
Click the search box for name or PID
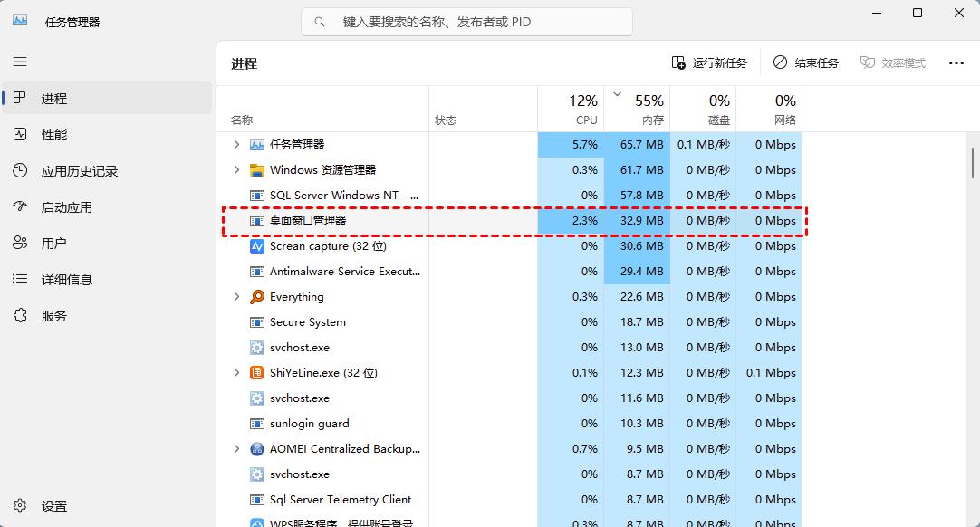click(466, 22)
